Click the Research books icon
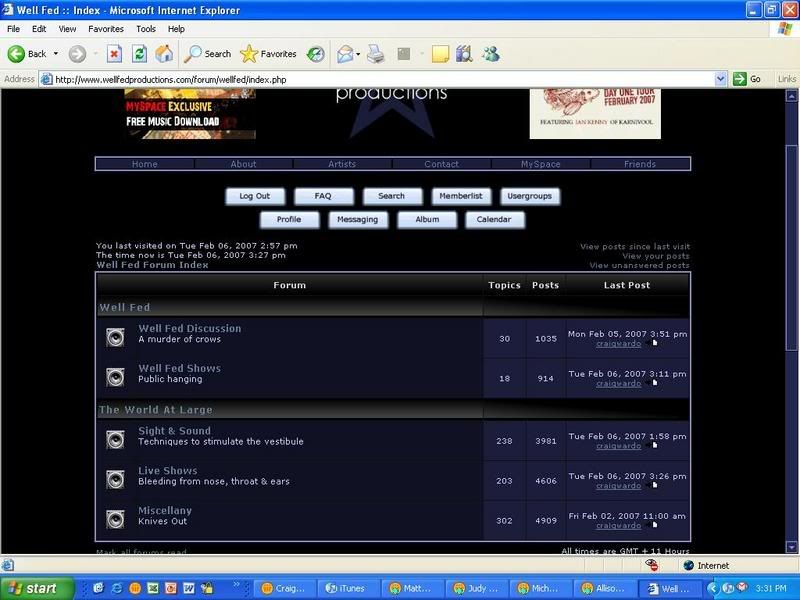Viewport: 800px width, 600px height. coord(464,54)
